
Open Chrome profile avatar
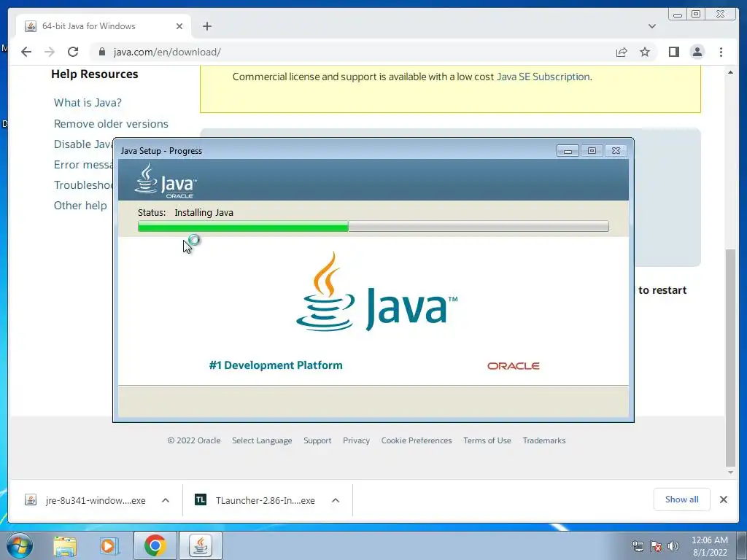697,52
